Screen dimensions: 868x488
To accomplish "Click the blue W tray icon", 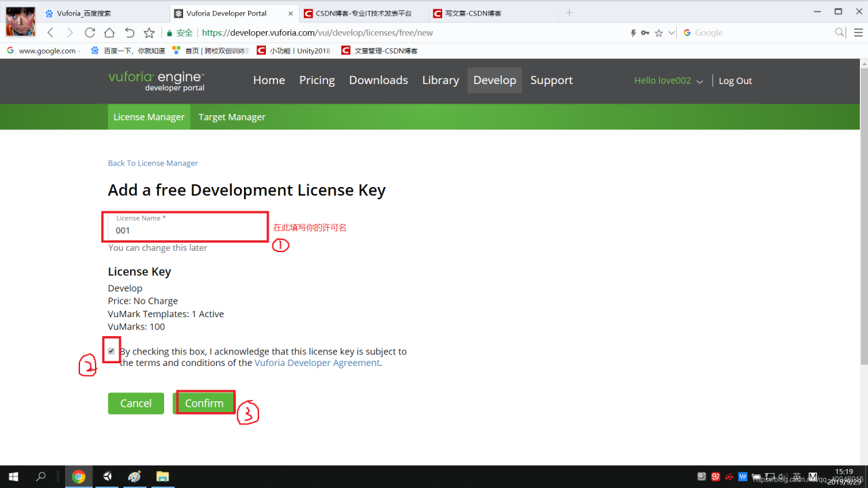I will coord(743,476).
